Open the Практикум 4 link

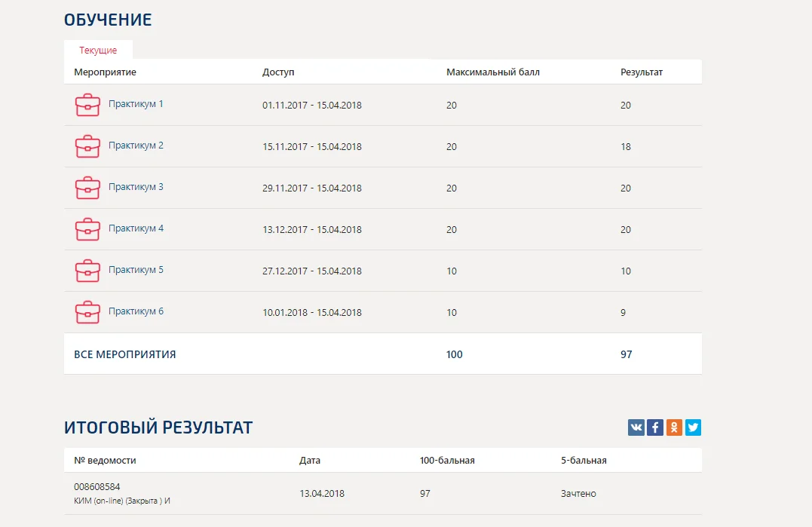pos(136,228)
